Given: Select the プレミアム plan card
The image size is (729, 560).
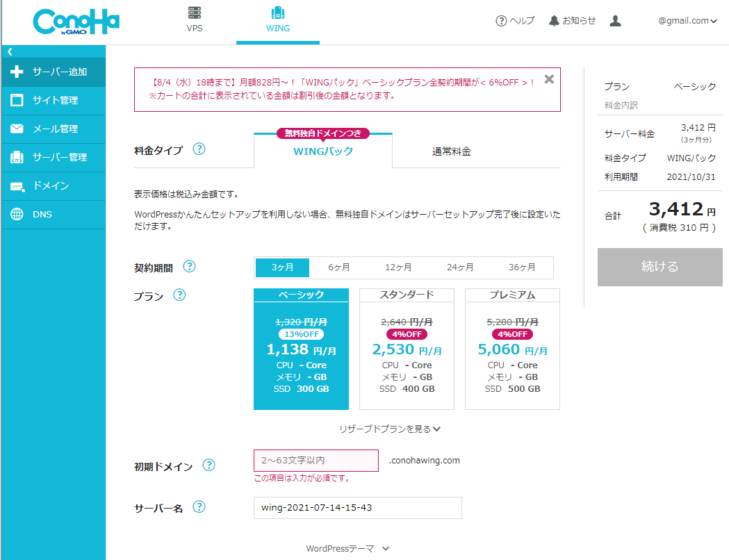Looking at the screenshot, I should click(512, 349).
